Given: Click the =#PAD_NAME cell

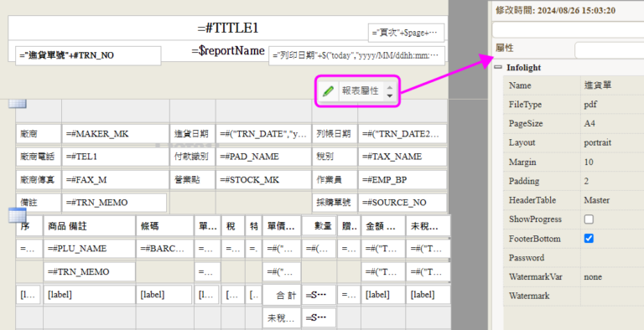Looking at the screenshot, I should tap(263, 157).
